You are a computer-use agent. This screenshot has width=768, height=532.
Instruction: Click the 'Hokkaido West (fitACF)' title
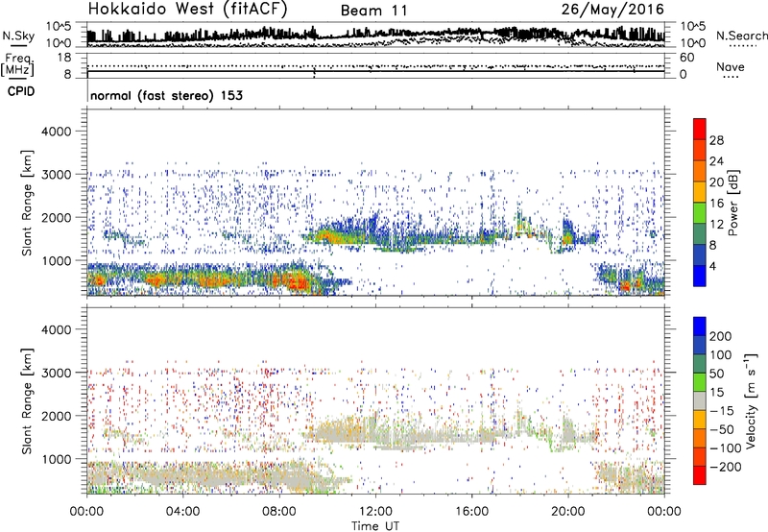pos(187,10)
